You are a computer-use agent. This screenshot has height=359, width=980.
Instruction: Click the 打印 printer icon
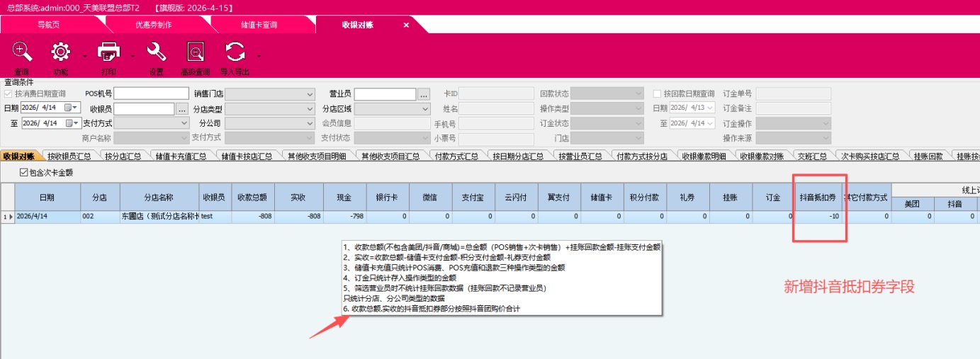coord(109,52)
